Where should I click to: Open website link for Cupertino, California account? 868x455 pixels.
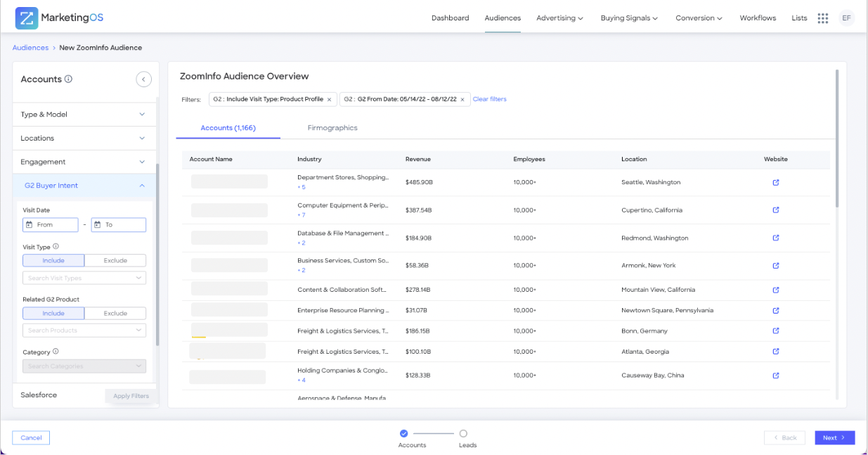(776, 210)
